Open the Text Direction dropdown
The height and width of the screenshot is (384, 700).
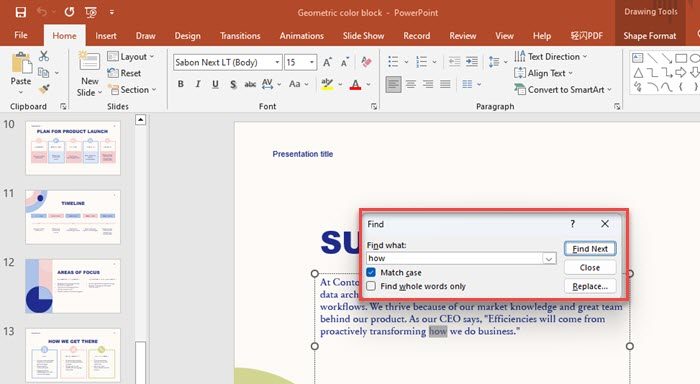click(550, 57)
